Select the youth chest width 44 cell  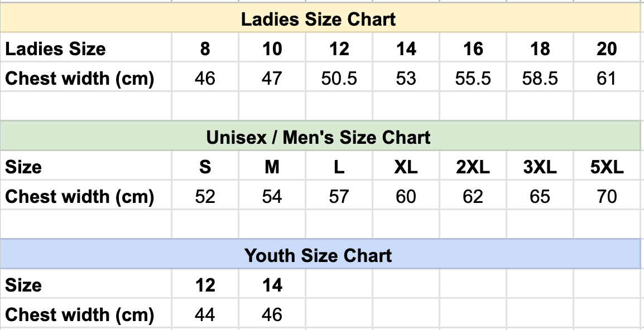click(205, 315)
